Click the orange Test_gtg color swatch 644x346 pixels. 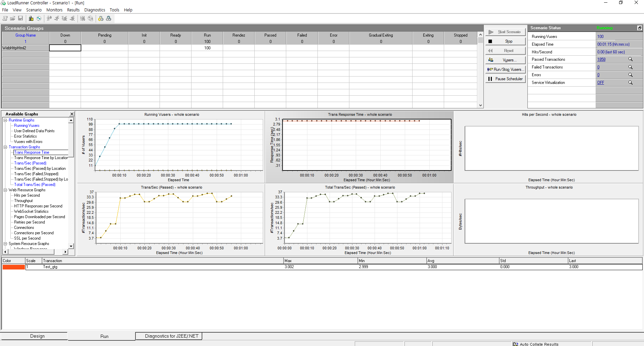pos(14,267)
